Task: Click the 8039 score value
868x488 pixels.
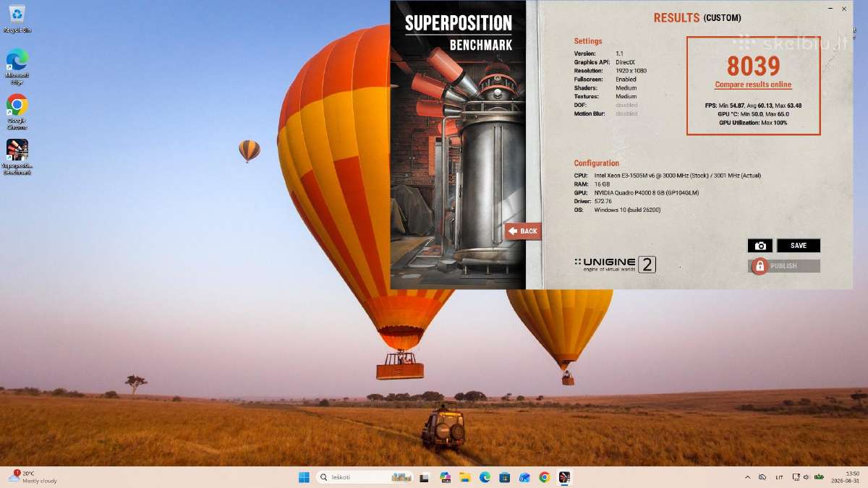Action: coord(753,67)
